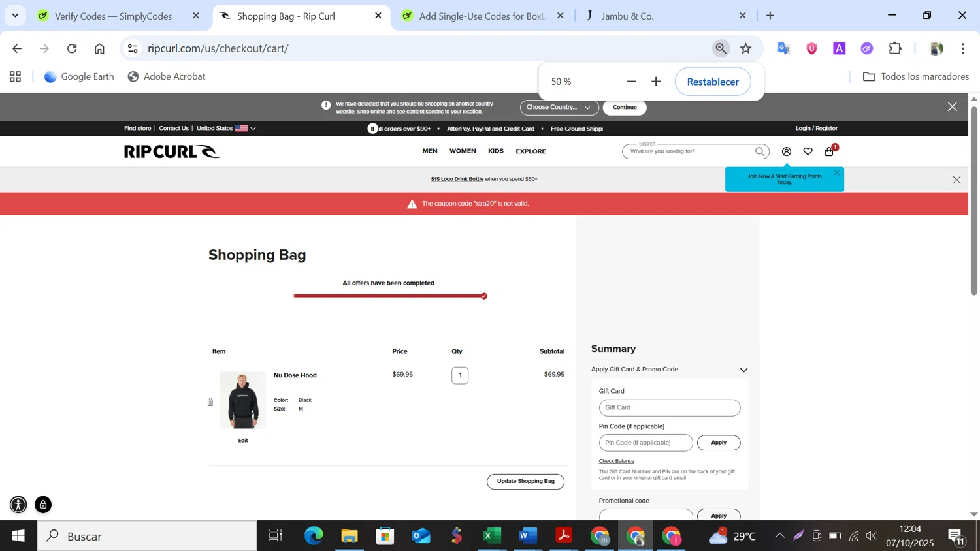Screen dimensions: 980x551
Task: Click Restablecer to reset zoom
Action: [x=713, y=82]
